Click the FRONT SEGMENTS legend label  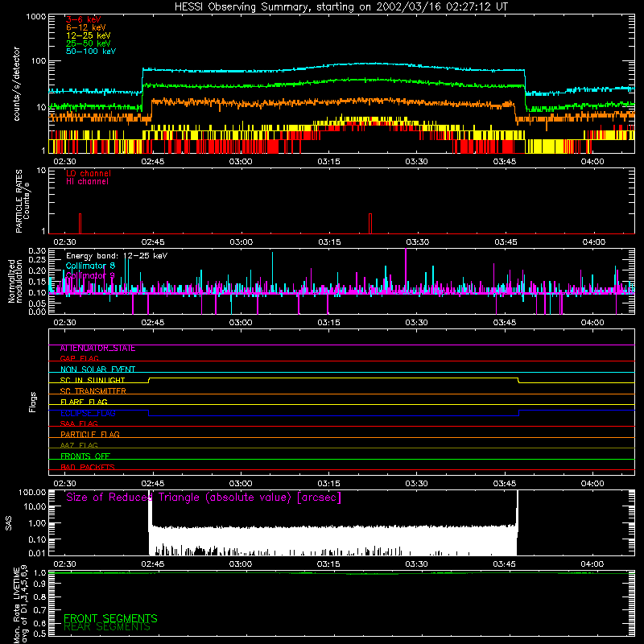pyautogui.click(x=110, y=618)
